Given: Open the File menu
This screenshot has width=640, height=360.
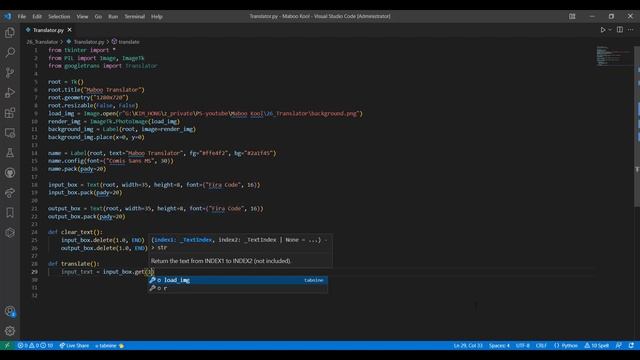Looking at the screenshot, I should (x=22, y=16).
